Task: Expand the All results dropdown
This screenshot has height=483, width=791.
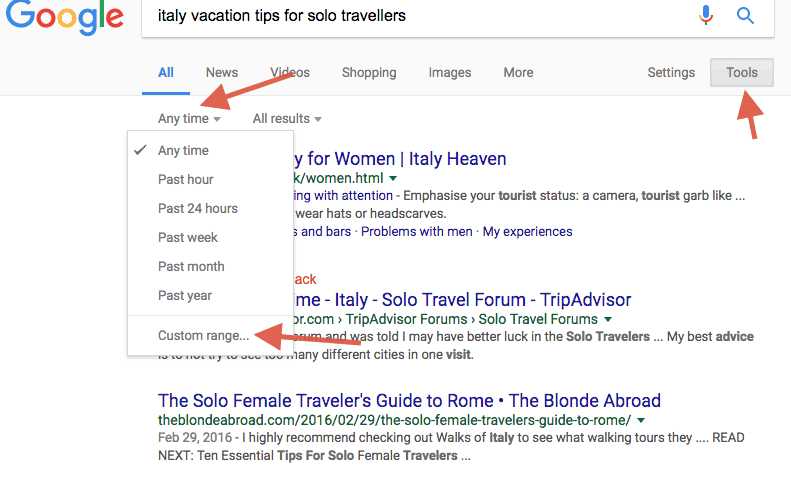Action: point(287,119)
